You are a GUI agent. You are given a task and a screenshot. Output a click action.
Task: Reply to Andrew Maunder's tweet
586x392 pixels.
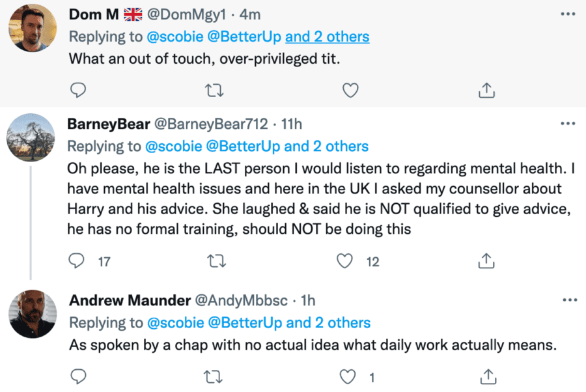[77, 376]
